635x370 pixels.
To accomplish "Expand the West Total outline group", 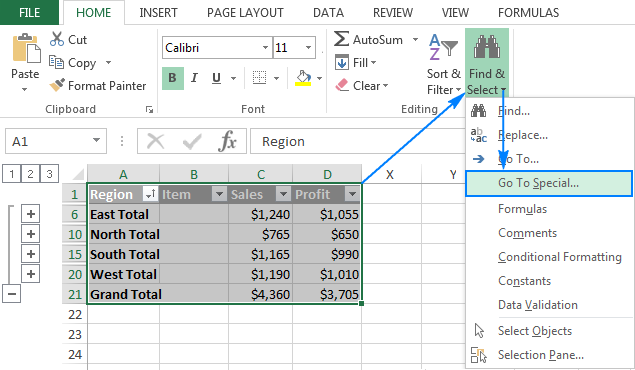I will tap(30, 274).
